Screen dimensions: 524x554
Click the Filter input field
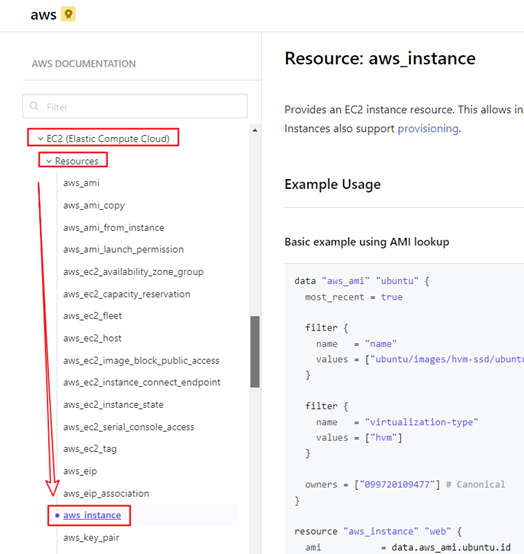click(135, 106)
